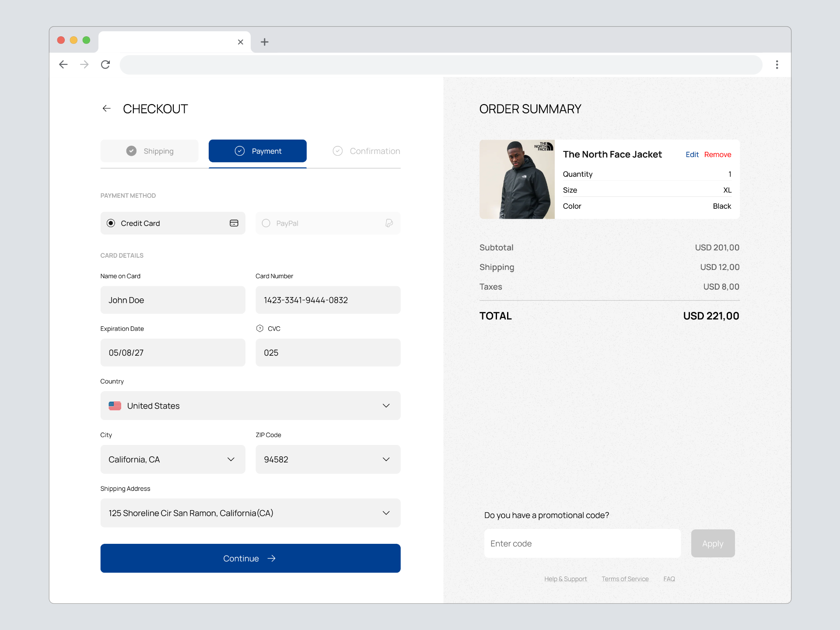
Task: Click the CVC help question mark icon
Action: [x=259, y=328]
